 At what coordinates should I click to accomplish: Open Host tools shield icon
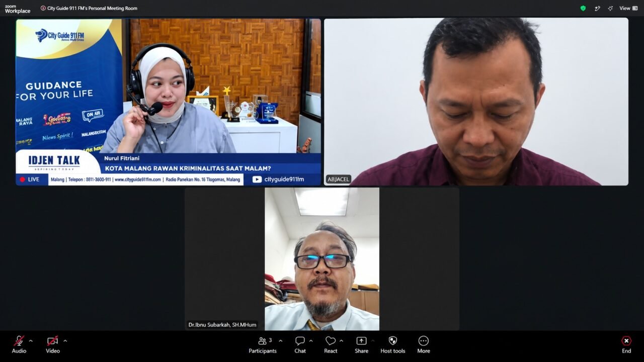[x=393, y=345]
